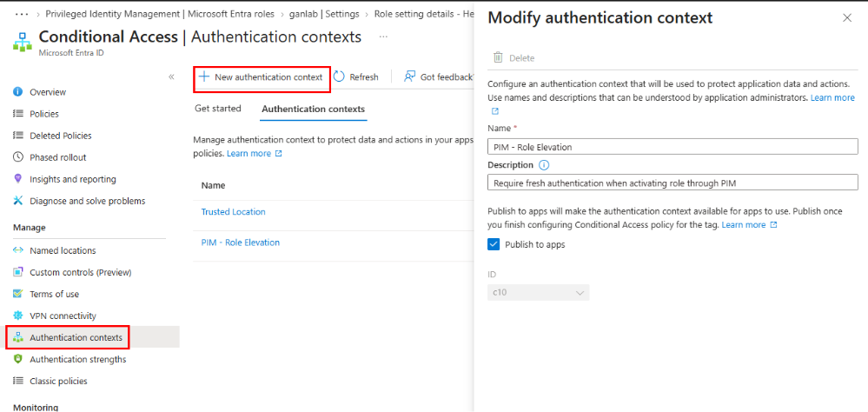
Task: Navigate to ganlab | Settings breadcrumb
Action: (x=324, y=14)
